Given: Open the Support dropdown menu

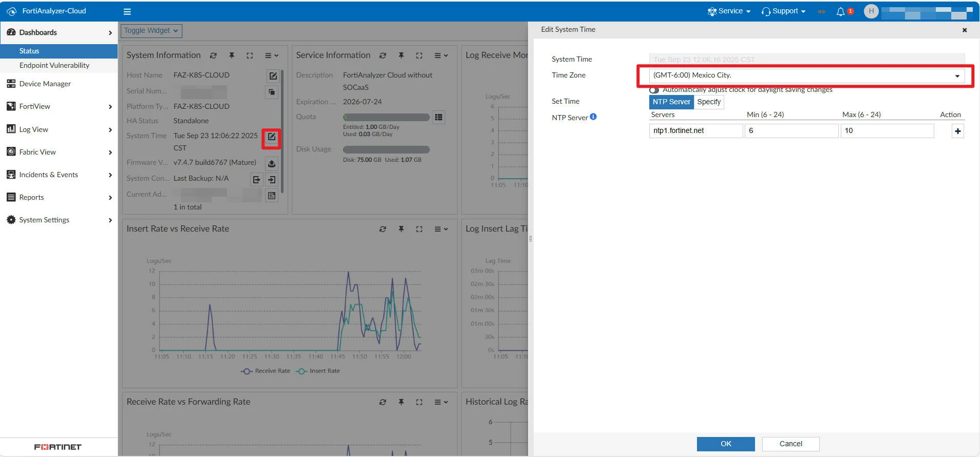Looking at the screenshot, I should (783, 11).
